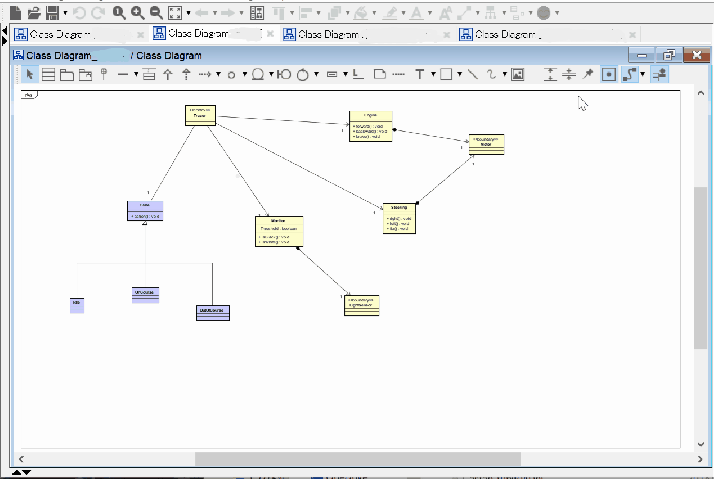Toggle the pin tool lock mode
Screen dimensions: 714x479
[x=588, y=74]
